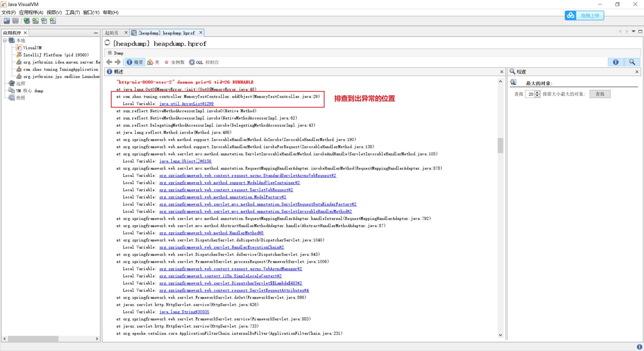Click the stack trace scroll-down arrow
This screenshot has width=644, height=351.
tap(500, 335)
